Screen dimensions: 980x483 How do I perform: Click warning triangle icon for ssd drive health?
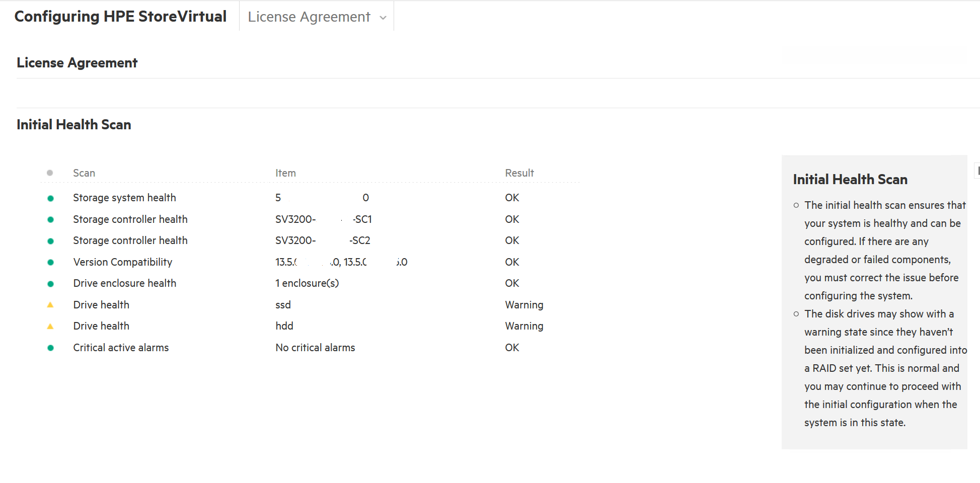[50, 305]
